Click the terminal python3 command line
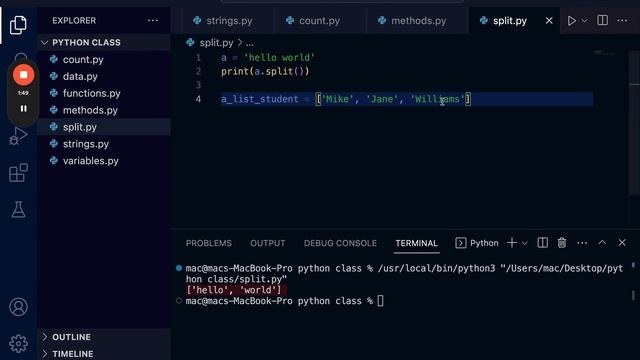Viewport: 640px width, 360px height. 404,274
